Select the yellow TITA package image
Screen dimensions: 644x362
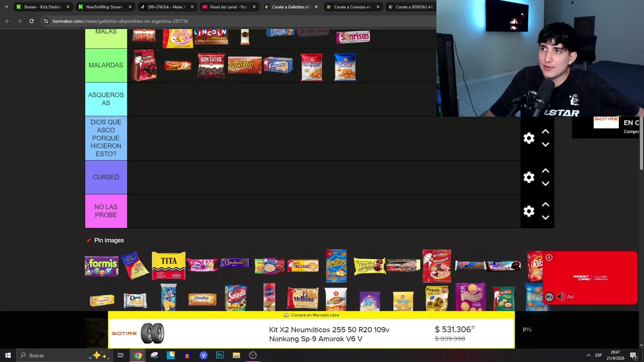coord(169,266)
